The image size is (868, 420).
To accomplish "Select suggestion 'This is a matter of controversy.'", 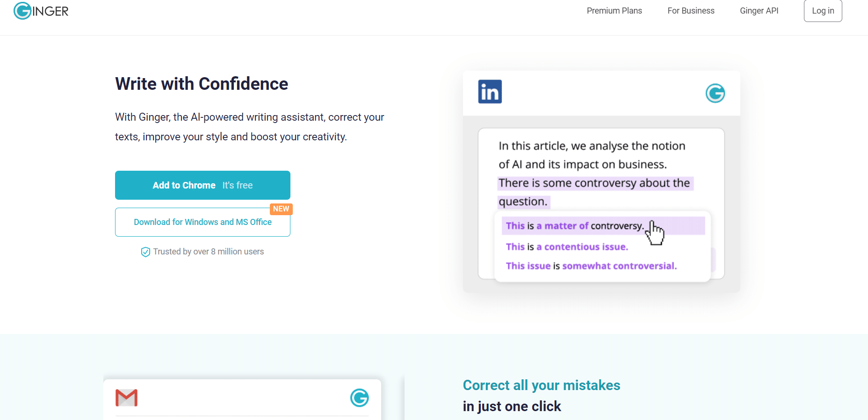I will pyautogui.click(x=603, y=226).
